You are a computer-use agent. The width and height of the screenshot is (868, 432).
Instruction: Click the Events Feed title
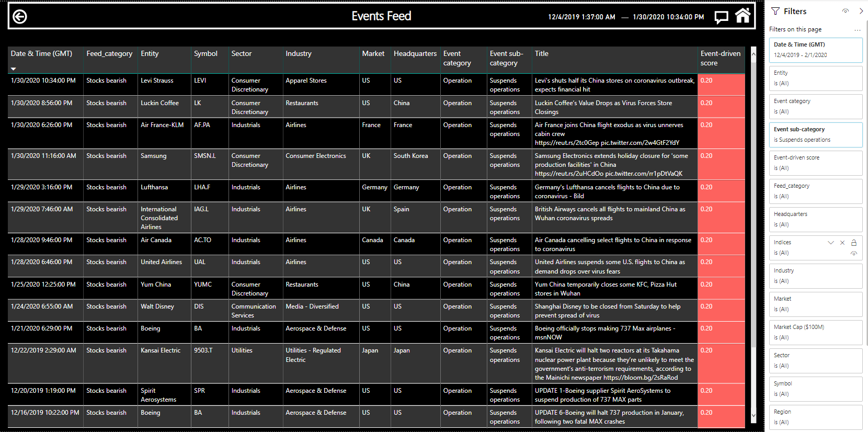coord(381,16)
